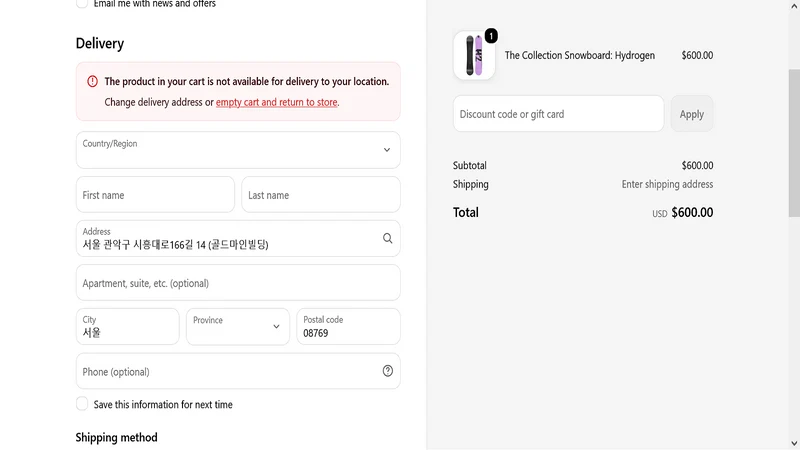Screen dimensions: 800x450
Task: Click the Total amount $600.00 with USD
Action: (x=682, y=212)
